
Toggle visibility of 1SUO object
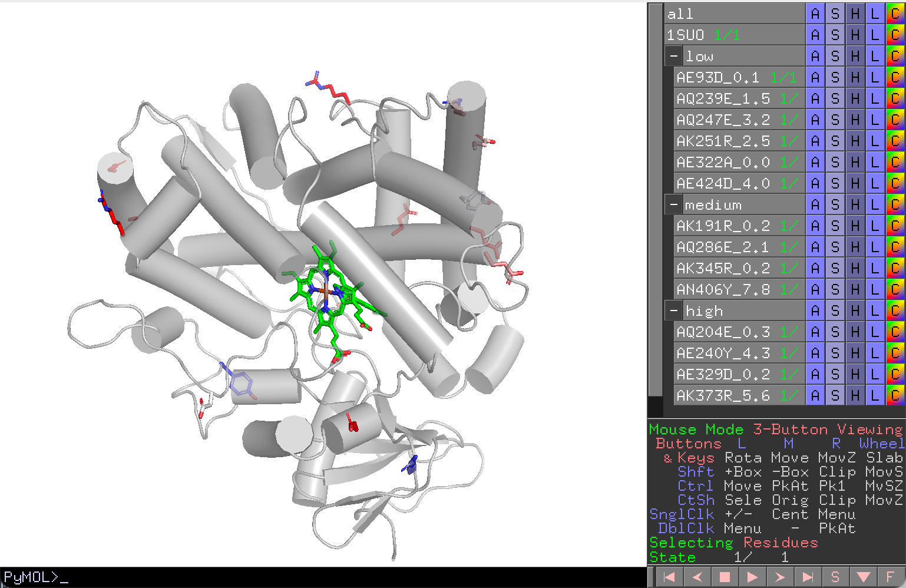tap(735, 35)
